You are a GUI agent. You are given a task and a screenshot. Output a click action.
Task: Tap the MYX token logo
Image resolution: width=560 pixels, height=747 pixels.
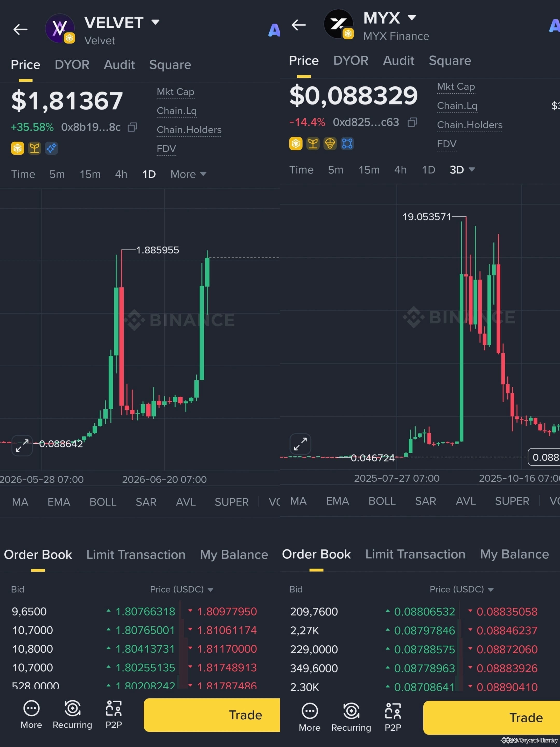point(339,24)
